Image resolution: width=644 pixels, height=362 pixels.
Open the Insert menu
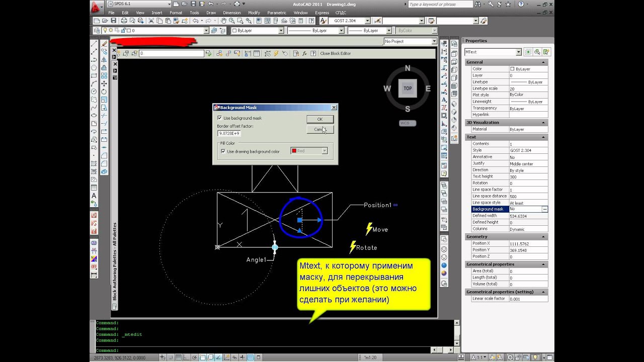(x=157, y=13)
